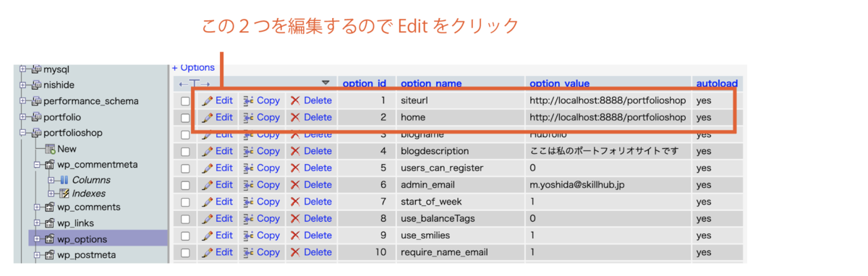868x276 pixels.
Task: Tick the require_name_email row checkbox
Action: pos(185,253)
